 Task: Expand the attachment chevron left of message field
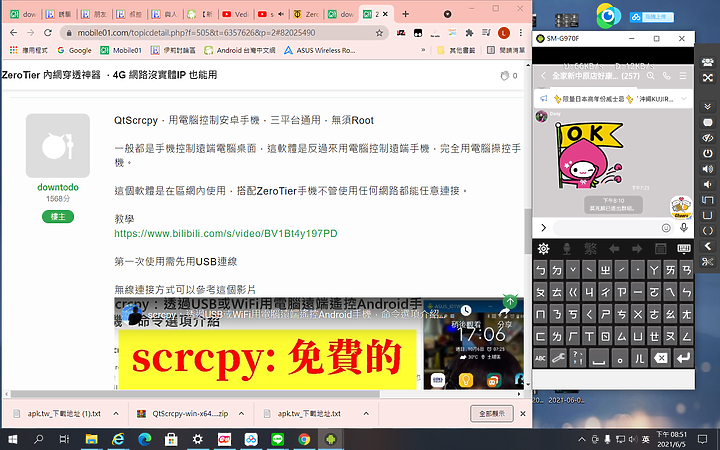(544, 228)
